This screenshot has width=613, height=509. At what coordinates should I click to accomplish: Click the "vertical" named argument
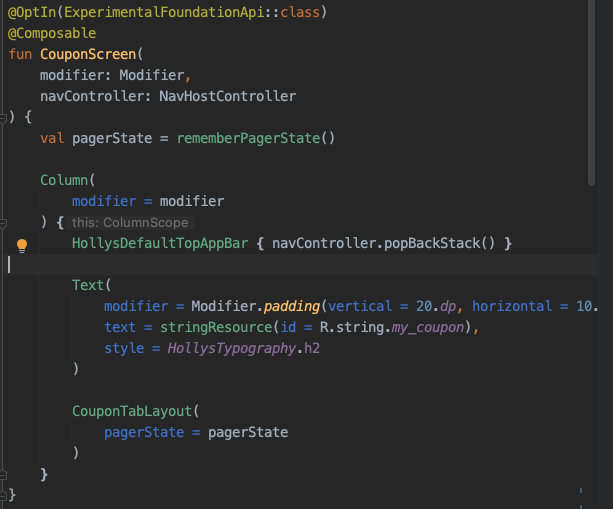pos(360,306)
